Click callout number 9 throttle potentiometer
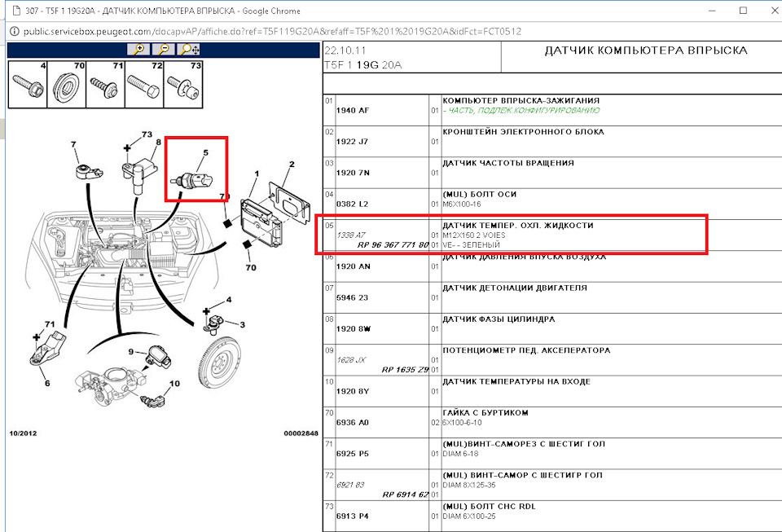The image size is (782, 532). [x=131, y=352]
